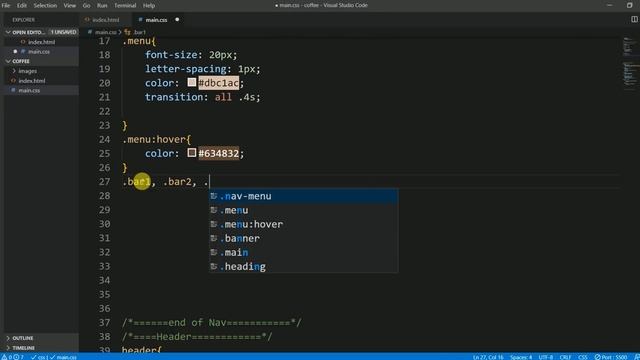Click the Port: 5500 live server status
This screenshot has width=640, height=360.
[x=611, y=357]
